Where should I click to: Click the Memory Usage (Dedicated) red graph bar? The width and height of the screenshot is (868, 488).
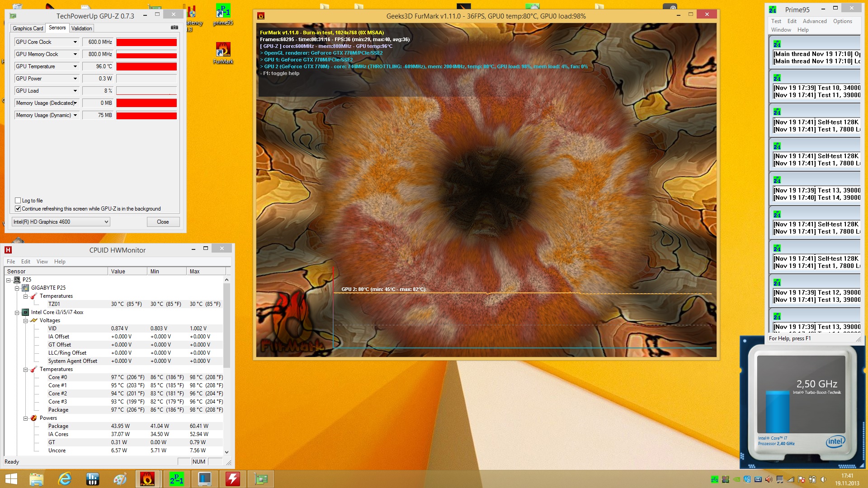[x=146, y=103]
